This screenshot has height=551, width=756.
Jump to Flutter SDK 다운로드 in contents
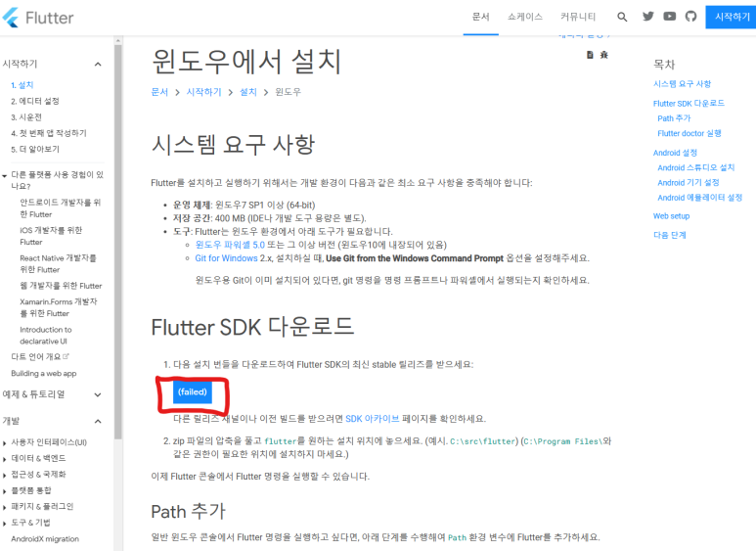click(689, 104)
